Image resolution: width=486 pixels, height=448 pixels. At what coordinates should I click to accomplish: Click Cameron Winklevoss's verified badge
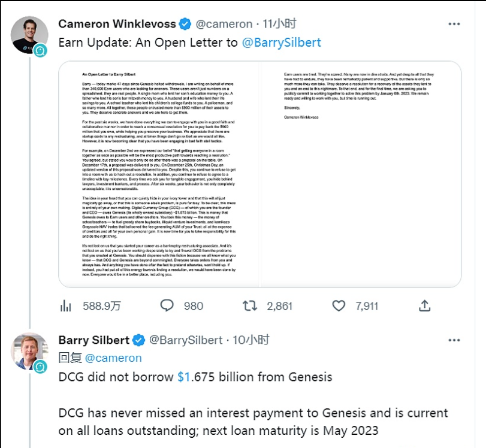tap(186, 25)
